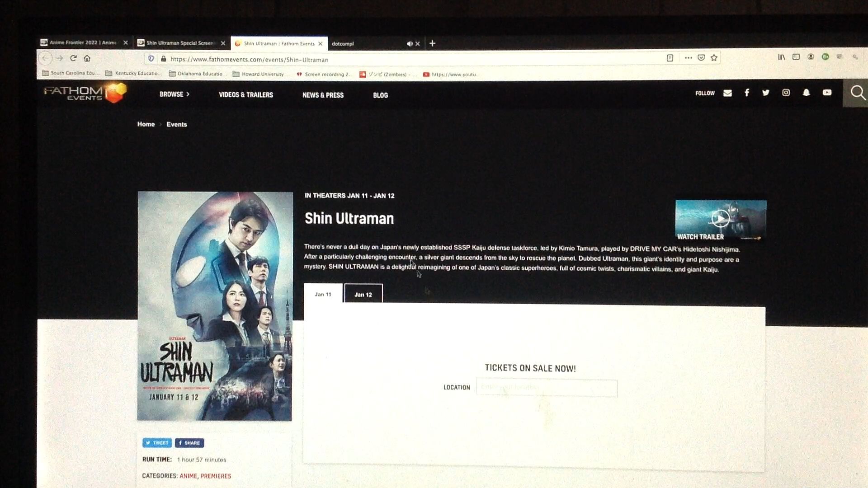
Task: Open new tab with plus button
Action: pyautogui.click(x=432, y=43)
